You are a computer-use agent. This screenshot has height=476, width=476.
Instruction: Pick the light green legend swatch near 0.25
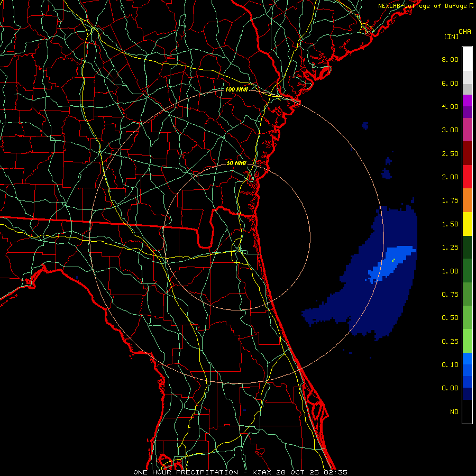click(467, 341)
